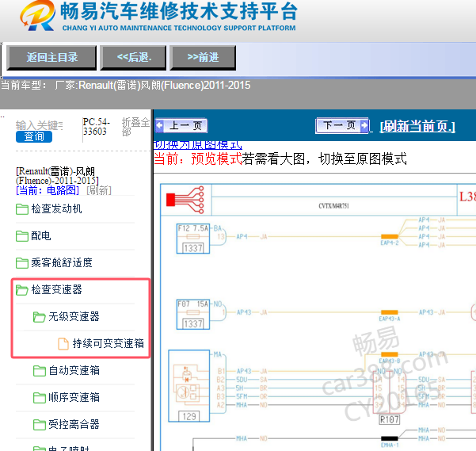Click the EAP4-2 splice marker
Image resolution: width=476 pixels, height=451 pixels.
390,236
